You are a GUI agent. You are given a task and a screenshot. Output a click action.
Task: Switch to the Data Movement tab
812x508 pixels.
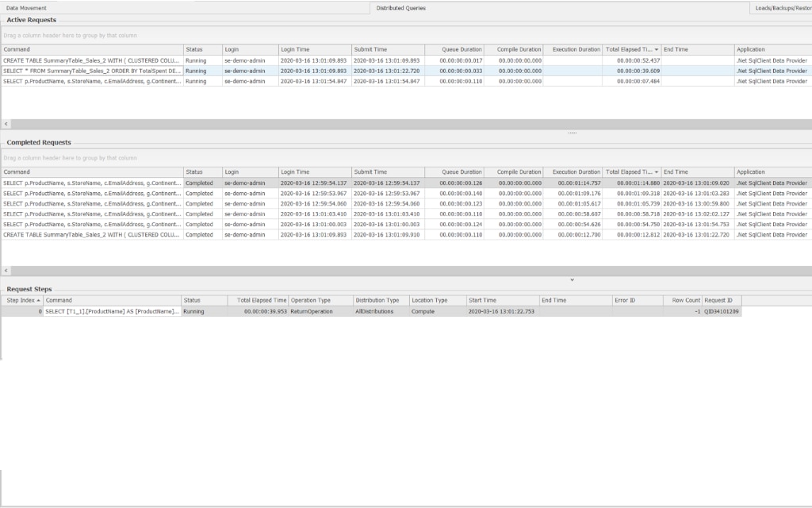coord(28,7)
